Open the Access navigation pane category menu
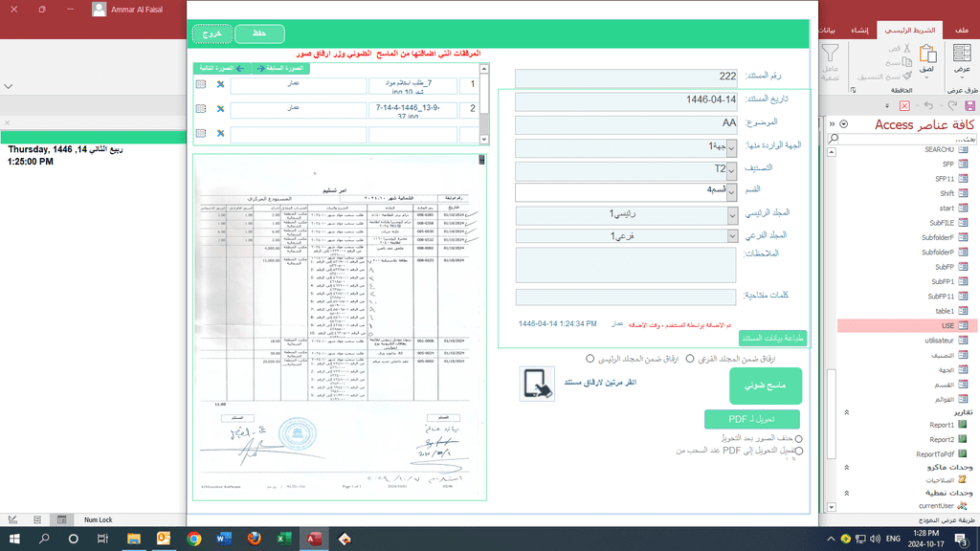The image size is (980, 551). (844, 124)
